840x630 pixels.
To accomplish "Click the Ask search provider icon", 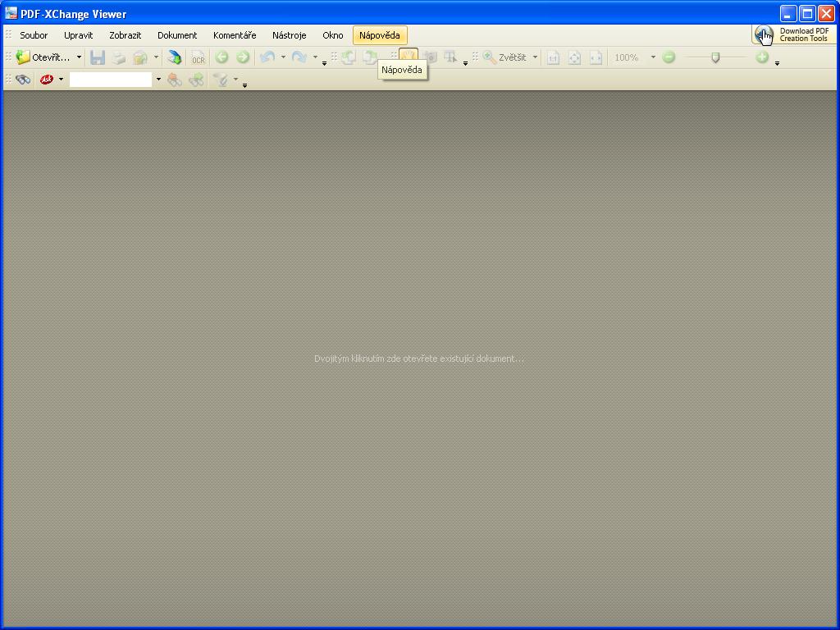I will (47, 80).
